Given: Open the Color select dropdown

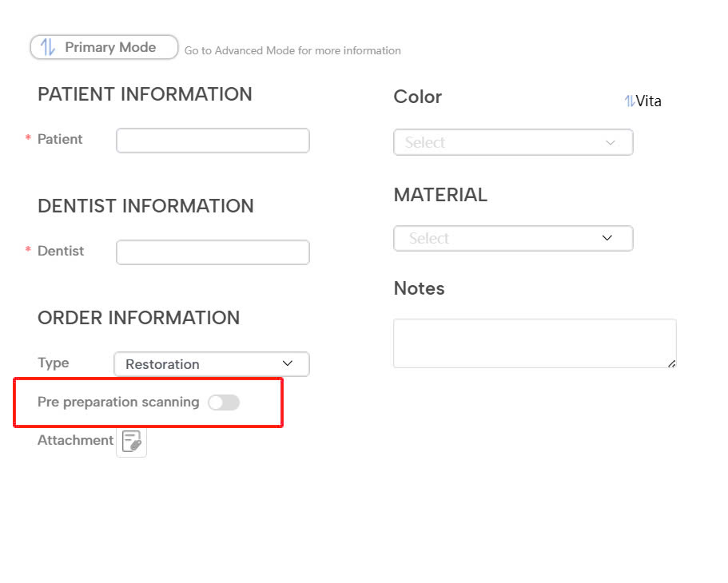Looking at the screenshot, I should click(x=513, y=142).
